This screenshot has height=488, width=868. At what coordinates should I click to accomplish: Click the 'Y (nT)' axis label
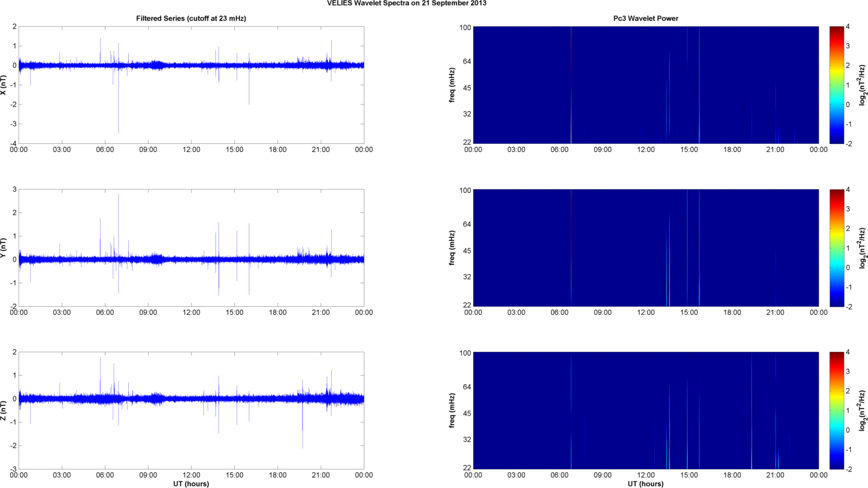(x=4, y=248)
